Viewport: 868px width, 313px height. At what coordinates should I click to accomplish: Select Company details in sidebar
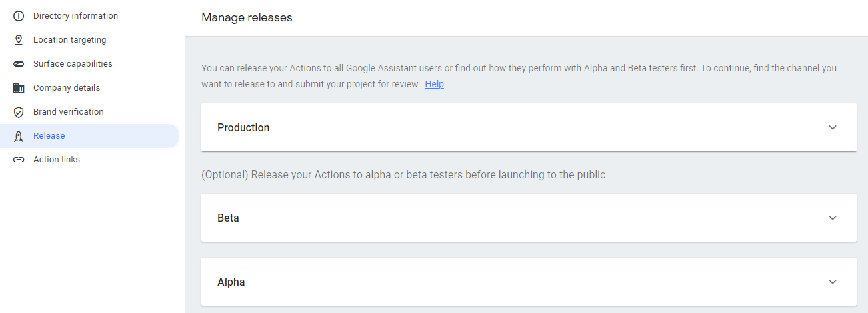coord(67,88)
